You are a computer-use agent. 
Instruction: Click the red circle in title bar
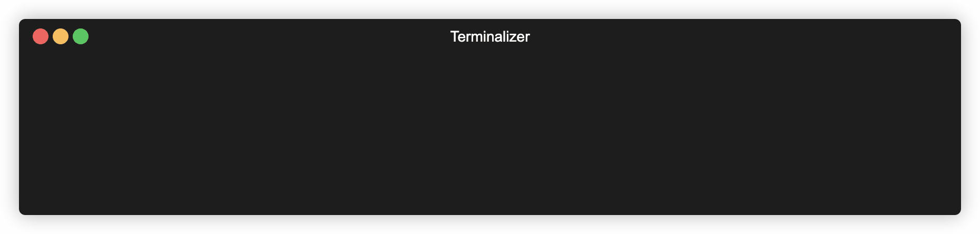[x=41, y=36]
